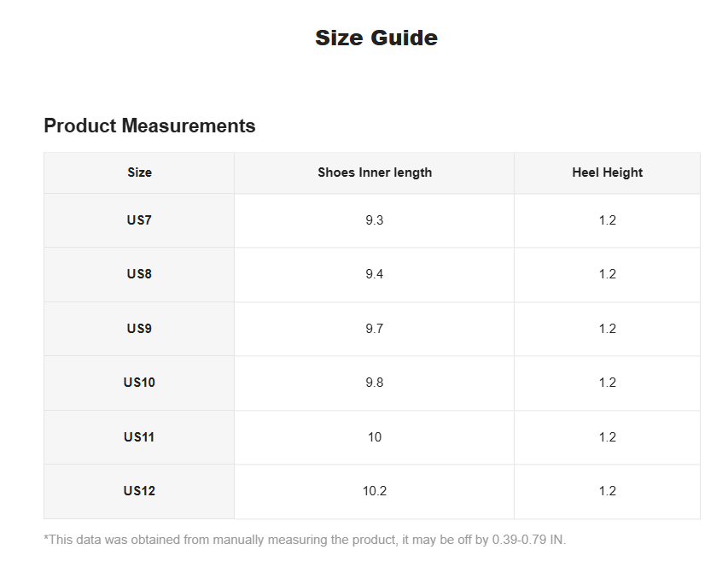Select the Heel Height column header
The height and width of the screenshot is (579, 728).
(x=608, y=173)
